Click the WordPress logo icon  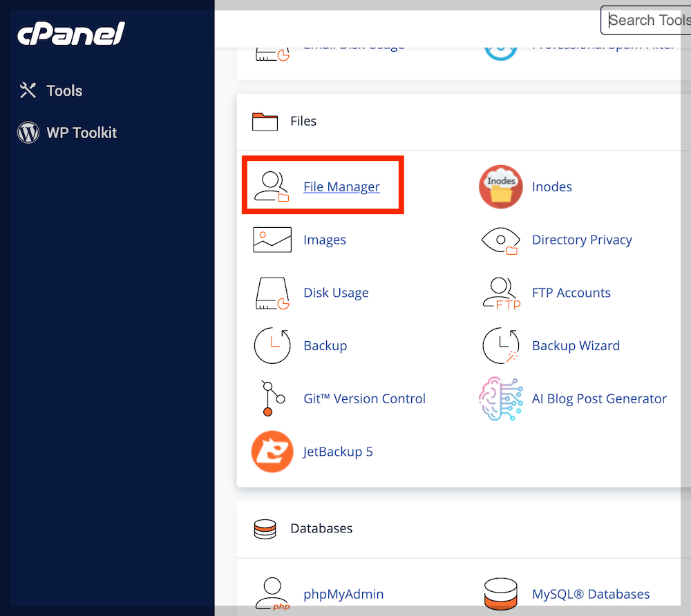[28, 133]
